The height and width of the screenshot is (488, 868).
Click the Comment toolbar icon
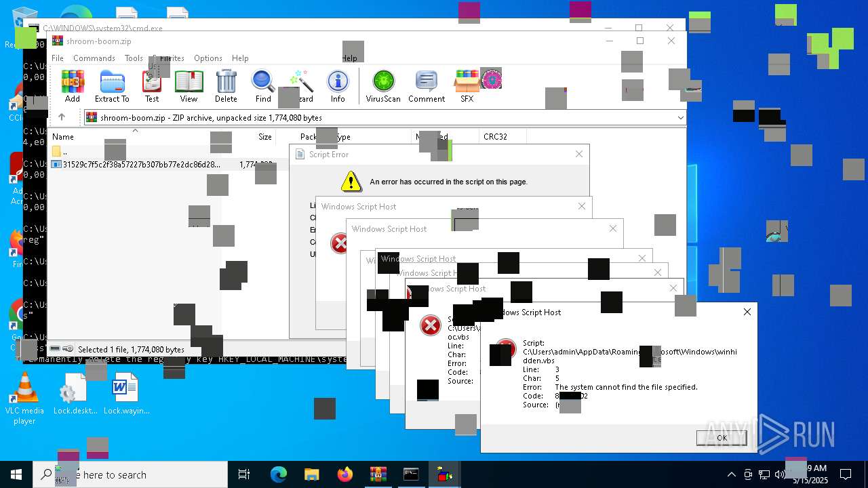pos(427,86)
